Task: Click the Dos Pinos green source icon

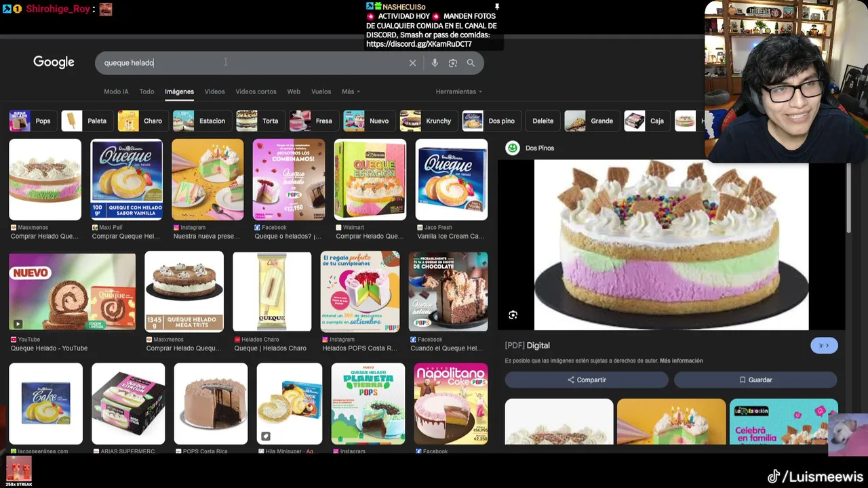Action: coord(513,148)
